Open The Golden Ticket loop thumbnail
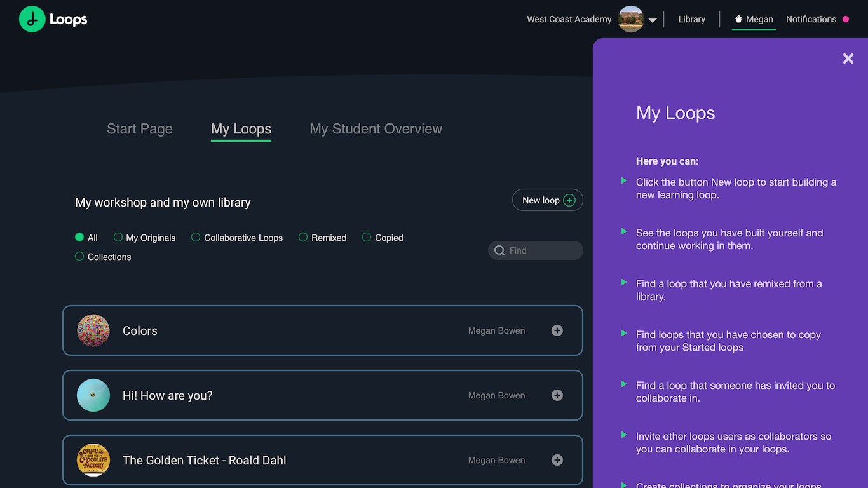The image size is (868, 488). coord(93,460)
